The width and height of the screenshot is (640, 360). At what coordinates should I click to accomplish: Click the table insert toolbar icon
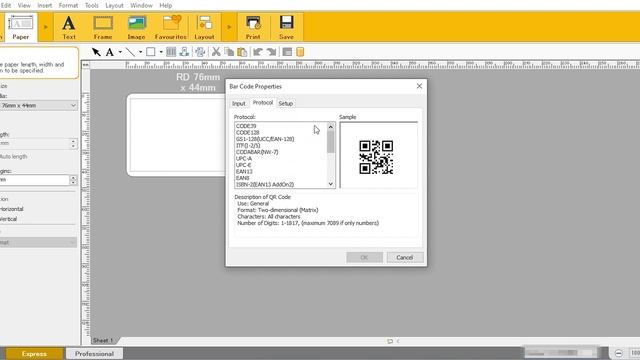point(171,52)
